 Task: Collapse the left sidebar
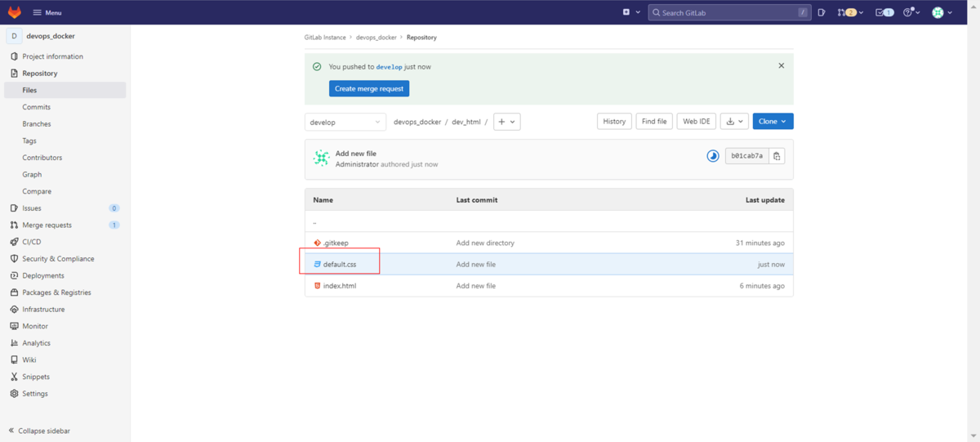pyautogui.click(x=39, y=431)
